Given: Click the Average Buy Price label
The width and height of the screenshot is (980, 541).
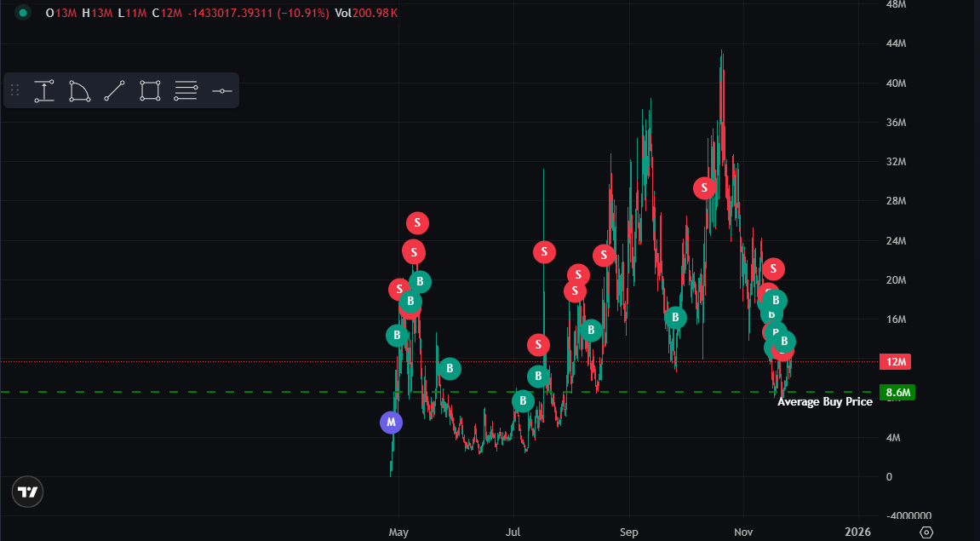Looking at the screenshot, I should (x=824, y=401).
